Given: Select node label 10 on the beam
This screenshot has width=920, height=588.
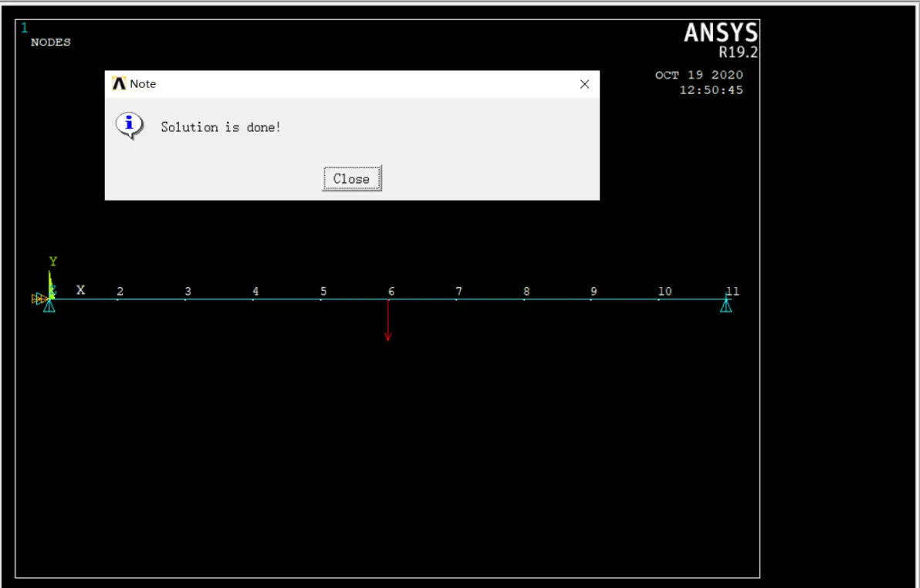Looking at the screenshot, I should pyautogui.click(x=665, y=291).
